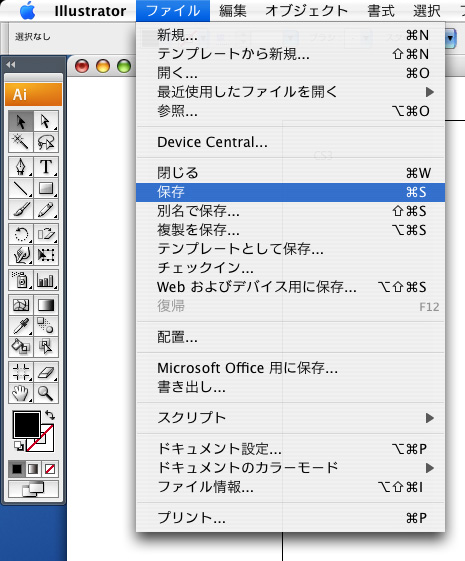Select the Blend tool

click(46, 326)
